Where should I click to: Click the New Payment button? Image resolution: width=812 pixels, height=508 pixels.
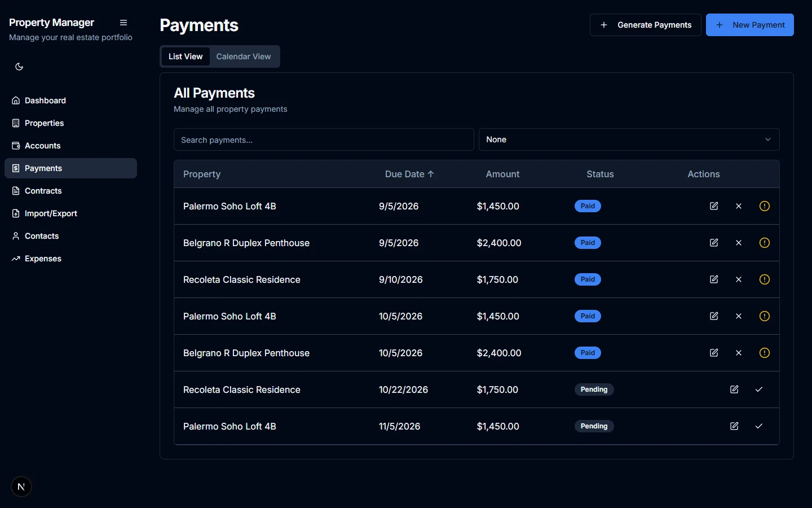point(749,25)
